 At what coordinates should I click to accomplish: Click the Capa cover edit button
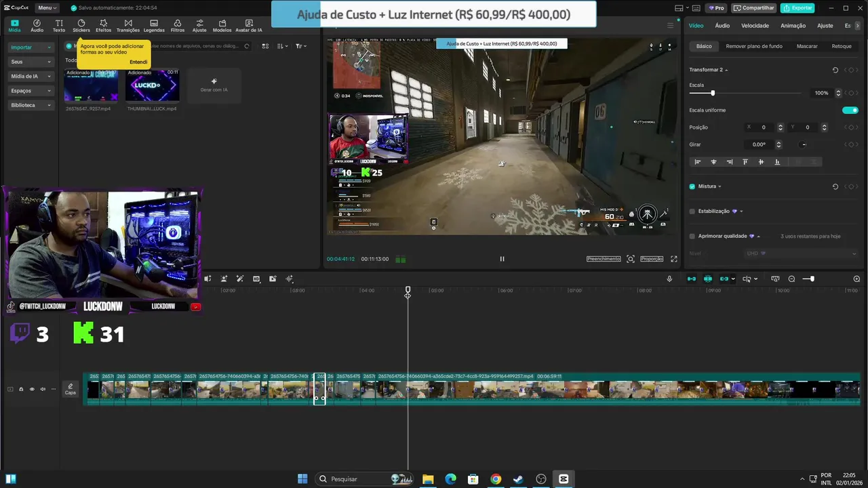(71, 389)
